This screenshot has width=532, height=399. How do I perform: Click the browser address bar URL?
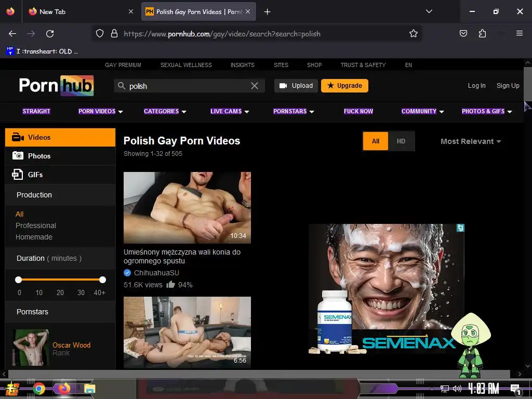pos(222,34)
